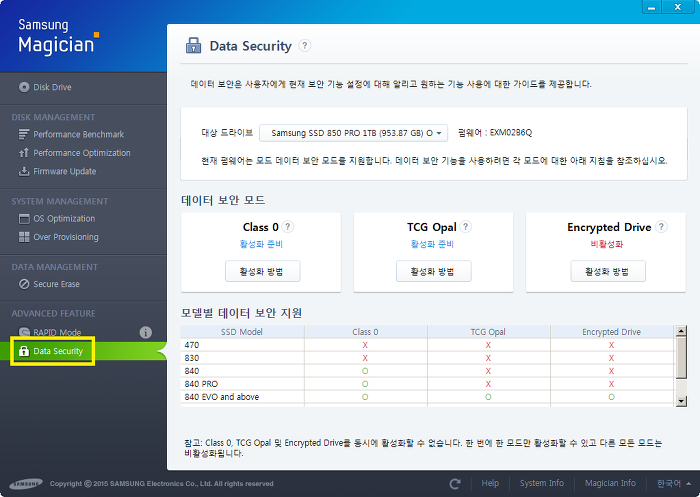The image size is (700, 497).
Task: Open Help from the footer
Action: pyautogui.click(x=490, y=483)
